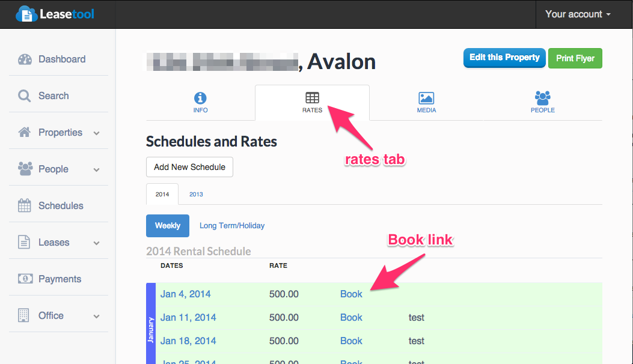Switch to the 2013 schedule tab
The image size is (633, 364).
point(196,195)
